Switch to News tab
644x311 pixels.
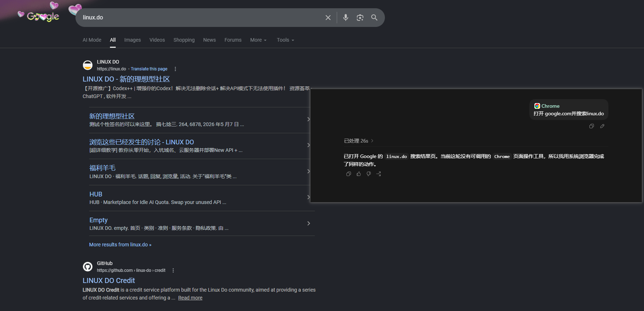click(x=210, y=40)
